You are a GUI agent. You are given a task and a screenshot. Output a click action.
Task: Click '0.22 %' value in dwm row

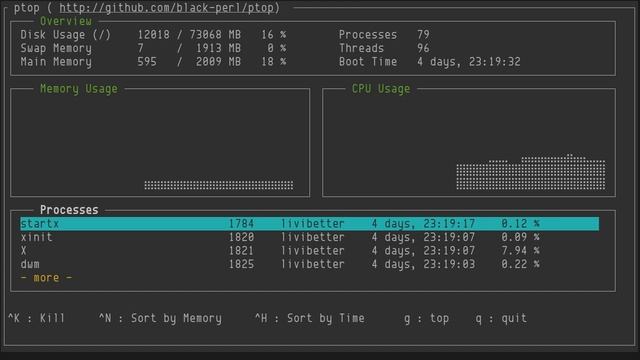(x=520, y=264)
